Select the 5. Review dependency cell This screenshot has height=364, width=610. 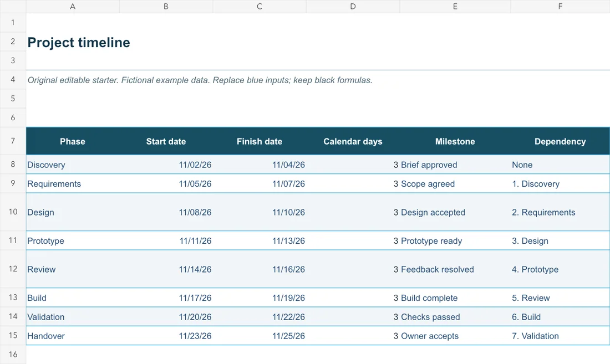pos(560,298)
